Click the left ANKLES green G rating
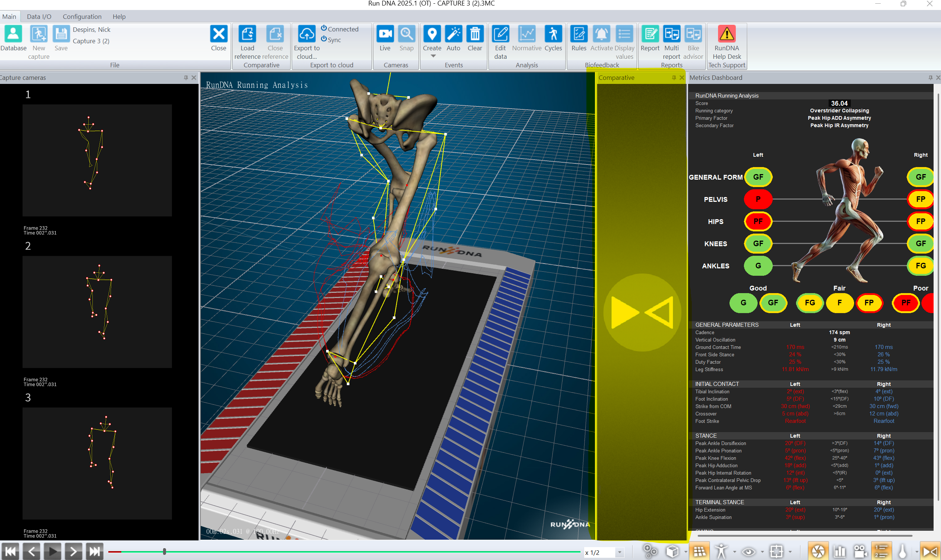Viewport: 941px width, 560px height. 758,266
